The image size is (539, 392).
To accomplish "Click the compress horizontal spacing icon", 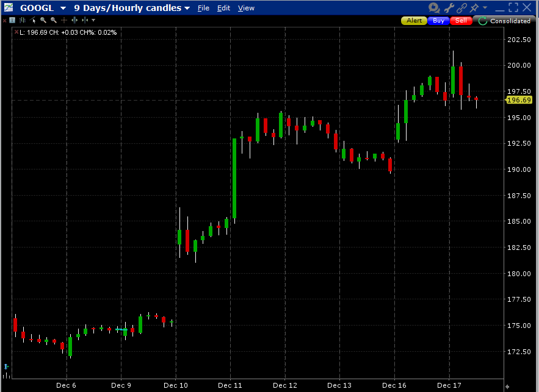I will pyautogui.click(x=85, y=20).
